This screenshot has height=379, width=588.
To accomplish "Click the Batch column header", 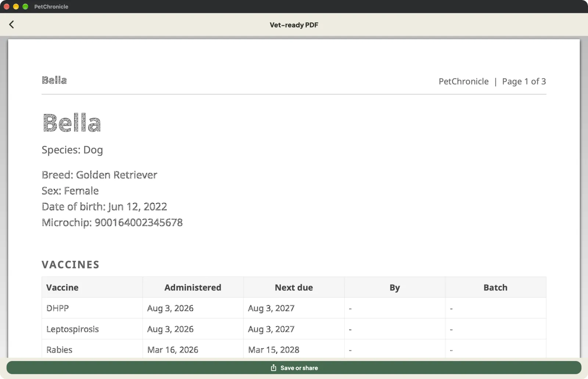I will (495, 288).
